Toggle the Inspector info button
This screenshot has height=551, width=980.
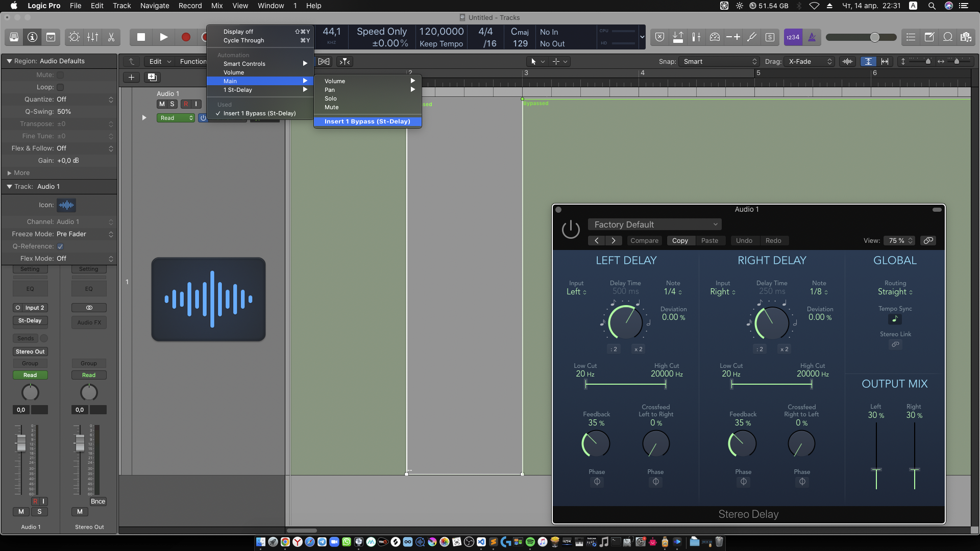[32, 37]
